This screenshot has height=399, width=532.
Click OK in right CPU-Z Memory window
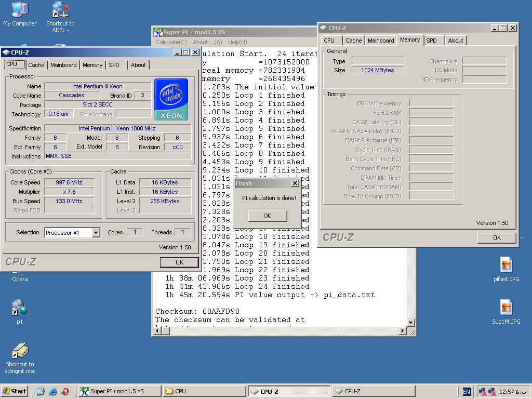coord(496,237)
